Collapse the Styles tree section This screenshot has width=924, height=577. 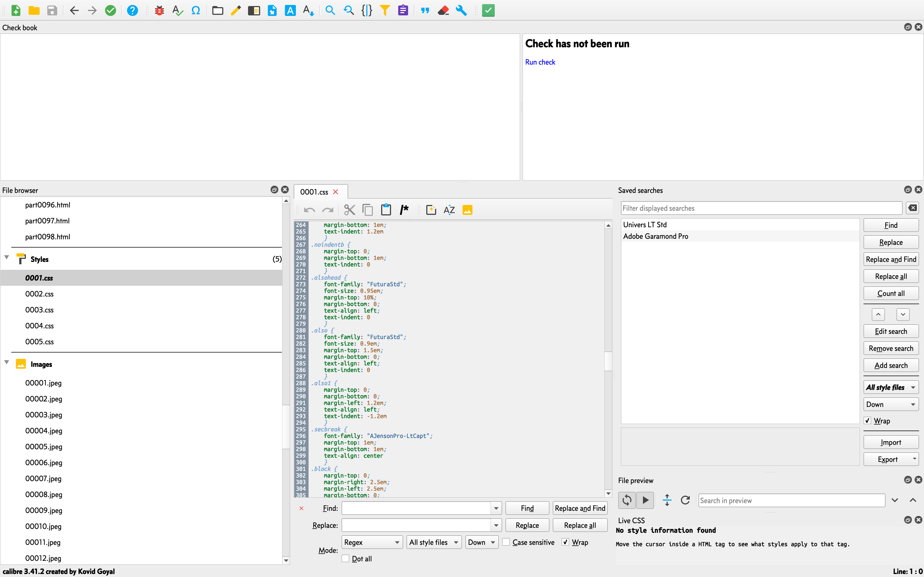(x=7, y=258)
